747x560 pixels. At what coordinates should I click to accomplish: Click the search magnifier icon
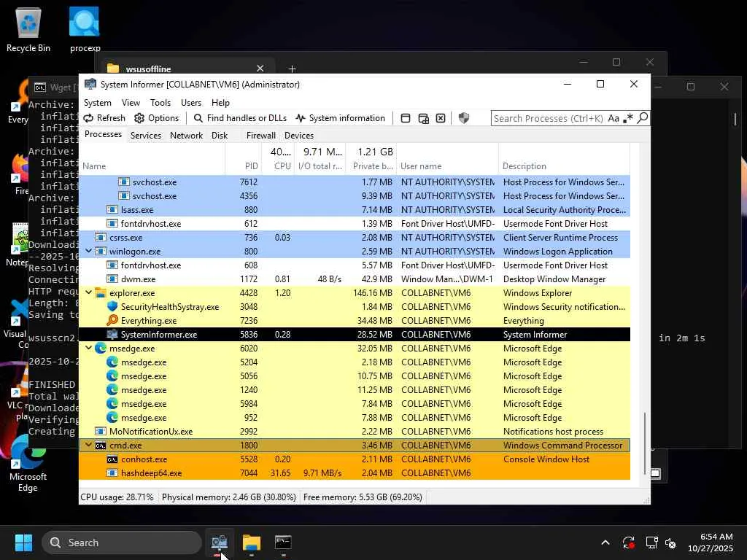click(x=643, y=117)
